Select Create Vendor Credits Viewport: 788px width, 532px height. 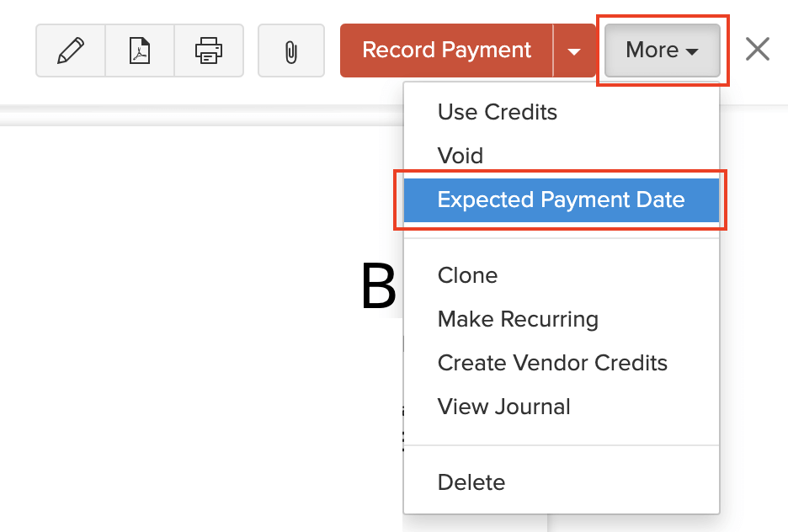click(552, 363)
